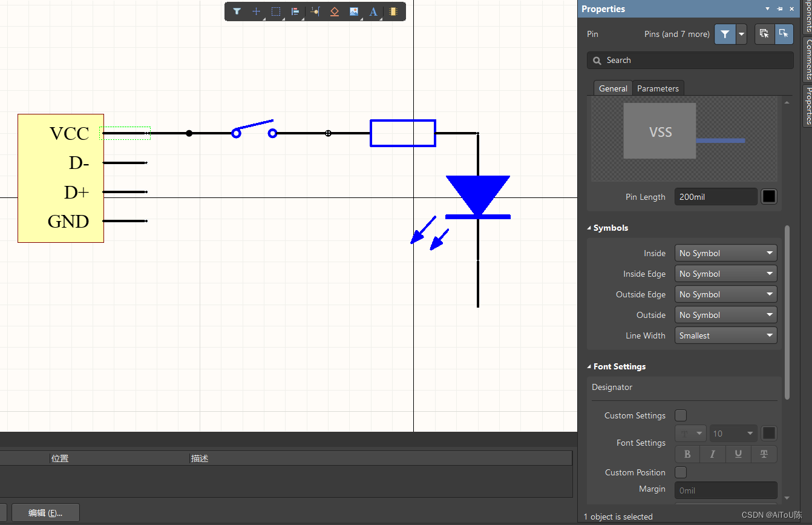Open the Comments side panel tab
This screenshot has height=525, width=812.
click(x=808, y=59)
